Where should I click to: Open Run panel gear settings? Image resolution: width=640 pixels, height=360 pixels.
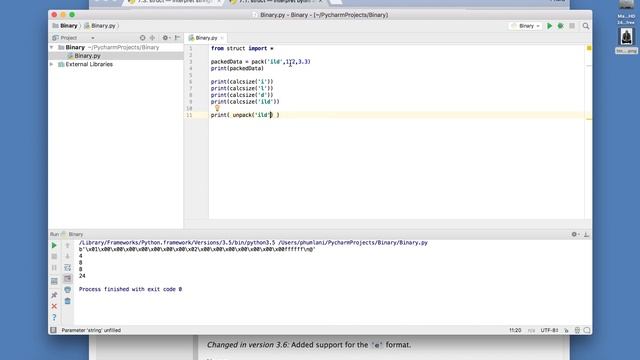pyautogui.click(x=575, y=234)
